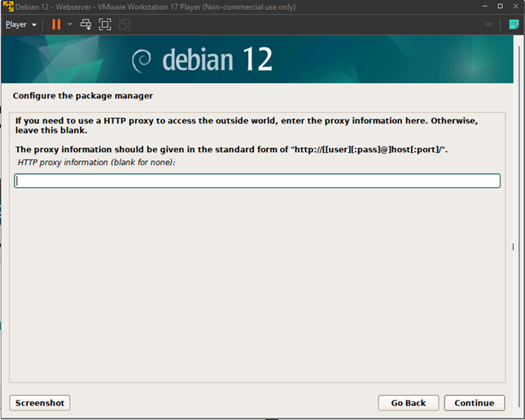
Task: Continue to the next installer step
Action: click(474, 403)
